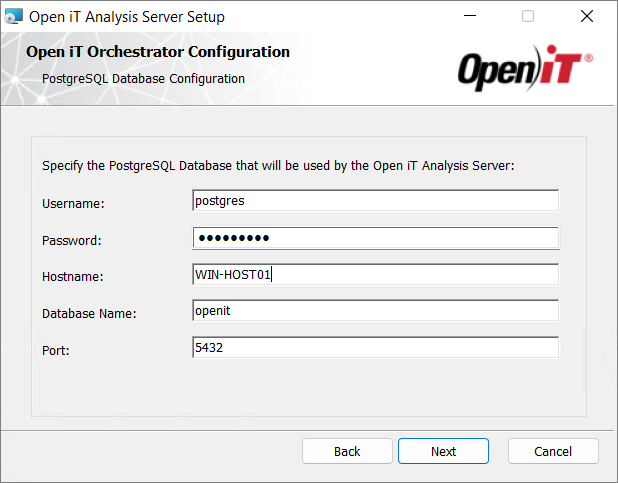Click the Username: label
618x483 pixels.
click(73, 203)
